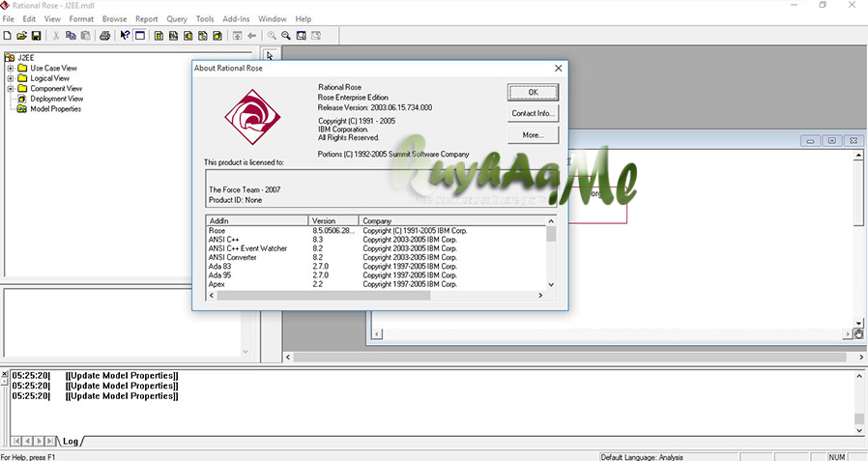The image size is (868, 461).
Task: Click the J2EE root model icon
Action: click(x=10, y=58)
